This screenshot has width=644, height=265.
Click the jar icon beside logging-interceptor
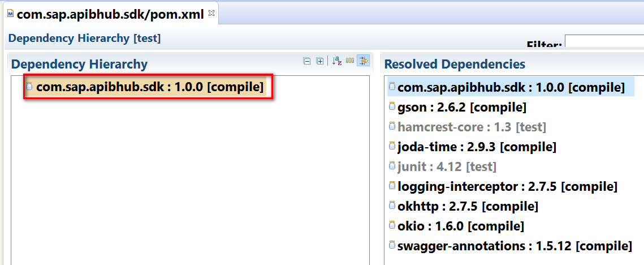coord(392,186)
